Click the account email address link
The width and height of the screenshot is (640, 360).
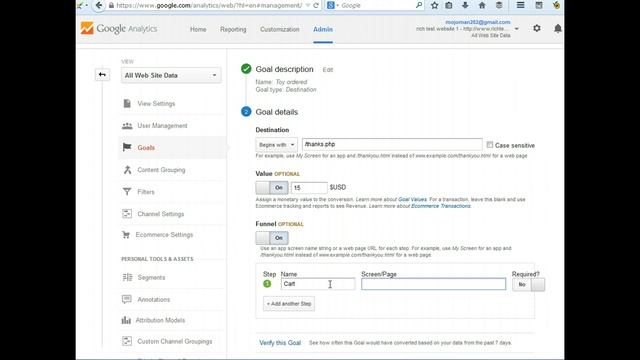478,22
